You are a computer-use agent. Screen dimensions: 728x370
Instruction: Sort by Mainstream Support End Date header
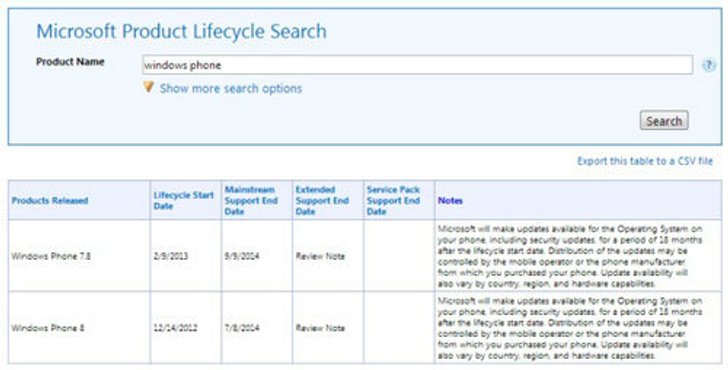click(x=251, y=201)
